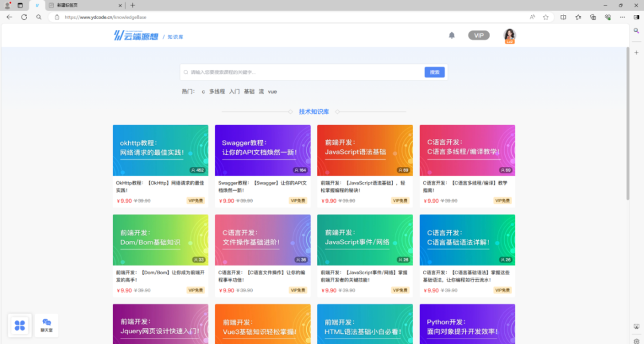Go back with browser back arrow

click(9, 17)
